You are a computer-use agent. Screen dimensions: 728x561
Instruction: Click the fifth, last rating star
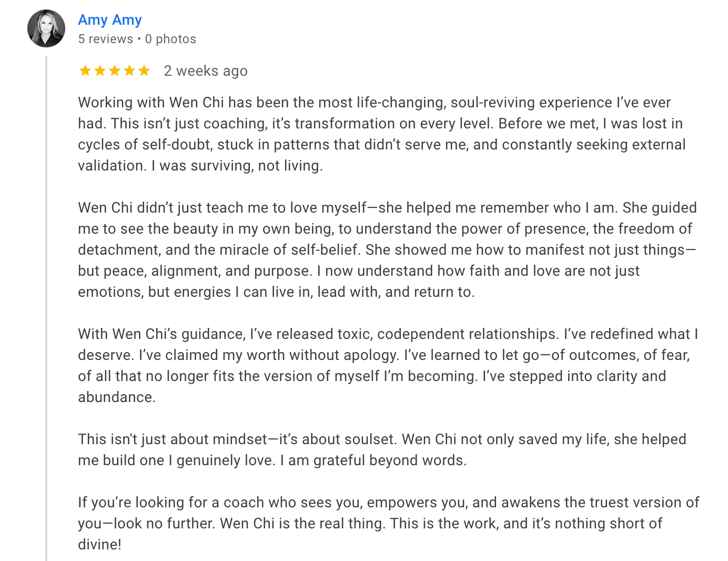point(144,71)
